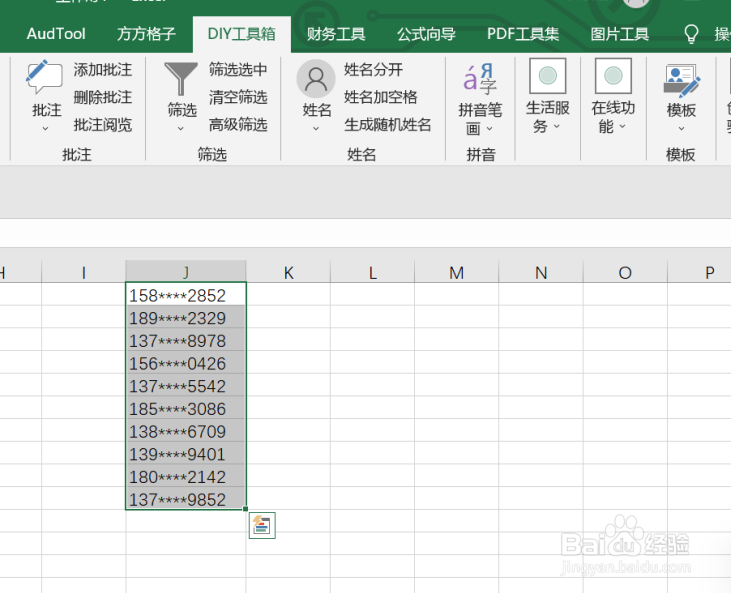Click 高级筛选 button
This screenshot has height=593, width=731.
(x=238, y=124)
